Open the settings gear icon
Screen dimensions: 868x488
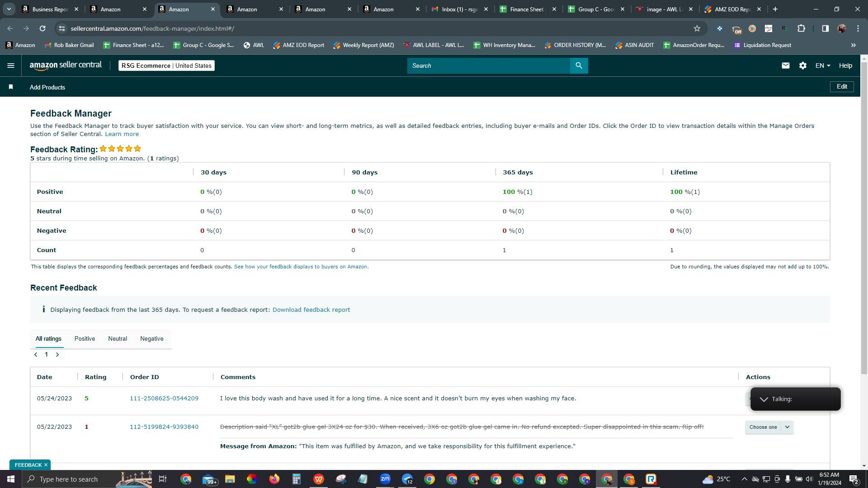pos(803,66)
